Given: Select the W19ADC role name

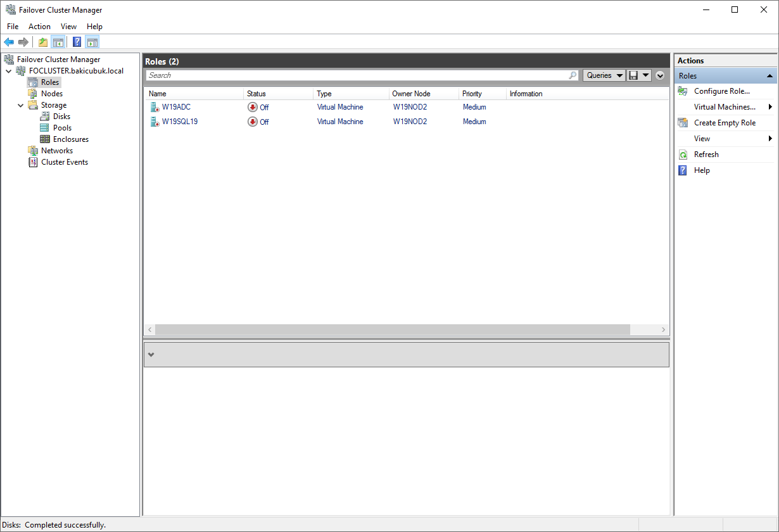Looking at the screenshot, I should 176,107.
